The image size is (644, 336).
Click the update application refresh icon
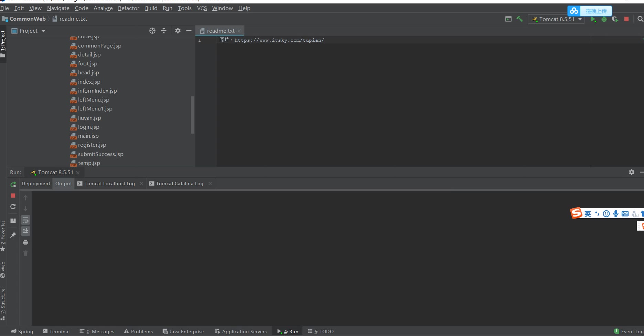tap(13, 207)
